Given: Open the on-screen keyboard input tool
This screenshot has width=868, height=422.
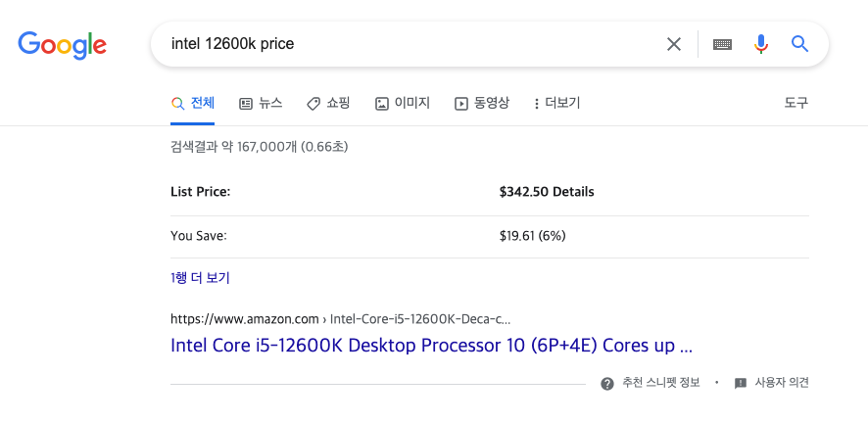Looking at the screenshot, I should click(x=722, y=44).
